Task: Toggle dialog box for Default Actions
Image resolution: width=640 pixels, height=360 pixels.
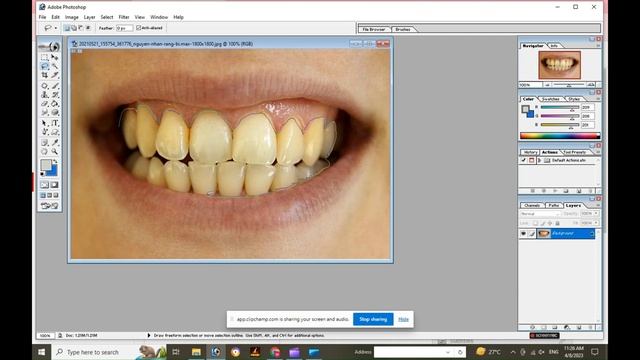Action: point(531,160)
